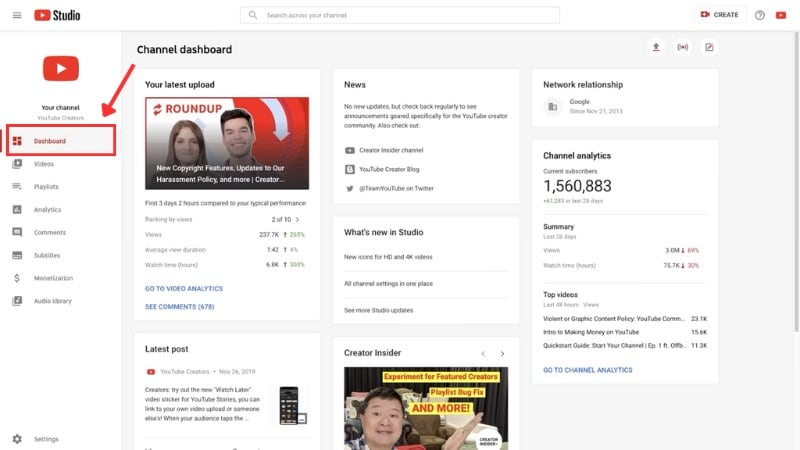Screen dimensions: 800x450
Task: Open the help question mark icon
Action: tap(760, 15)
